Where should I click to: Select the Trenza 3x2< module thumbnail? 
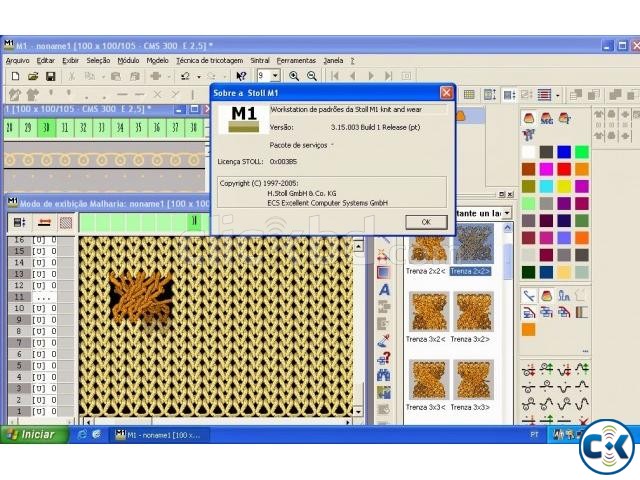tap(429, 311)
